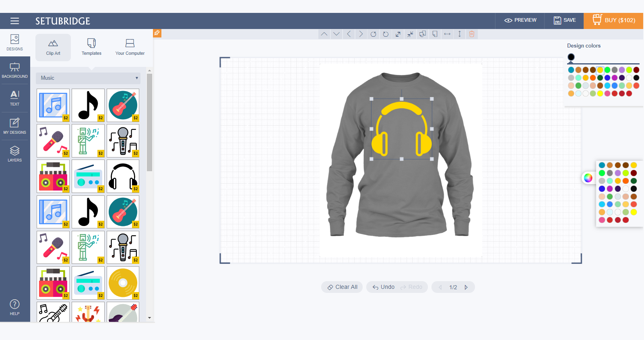Open the hamburger menu
This screenshot has width=644, height=340.
pos(15,21)
